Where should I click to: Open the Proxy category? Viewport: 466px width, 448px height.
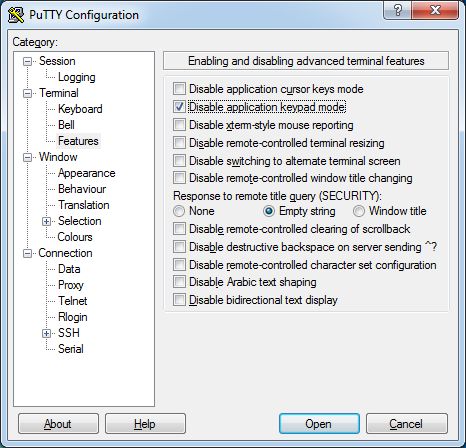click(x=71, y=285)
